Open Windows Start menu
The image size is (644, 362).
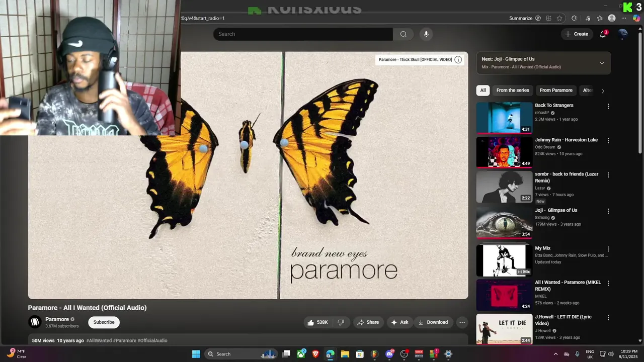(196, 354)
